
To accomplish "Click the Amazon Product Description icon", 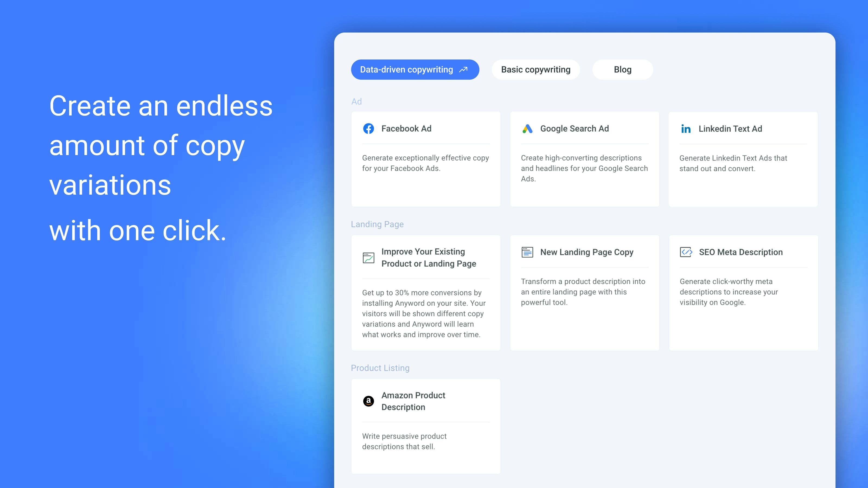I will click(368, 401).
